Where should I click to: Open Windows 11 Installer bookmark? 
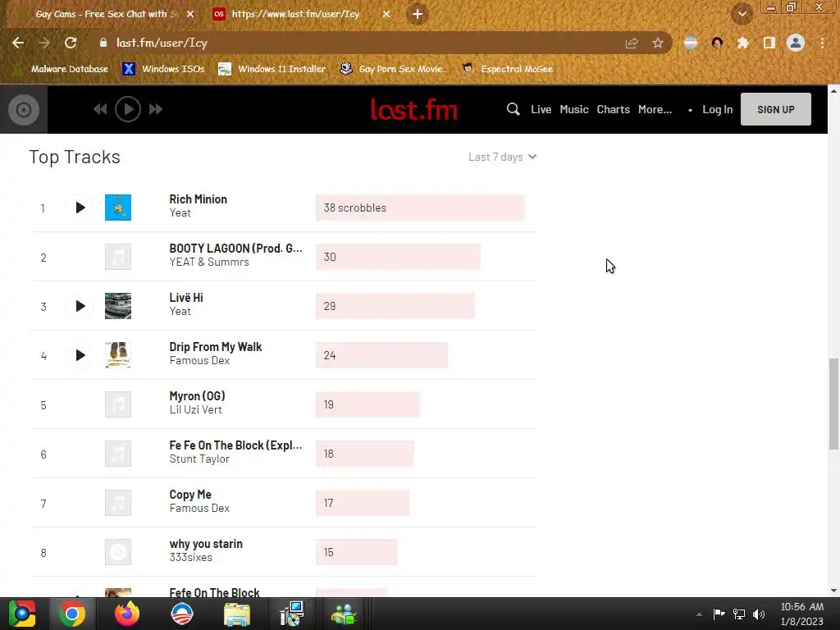point(272,69)
